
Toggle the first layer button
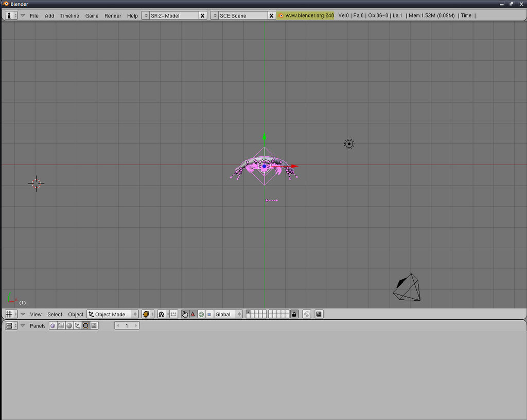pyautogui.click(x=249, y=312)
